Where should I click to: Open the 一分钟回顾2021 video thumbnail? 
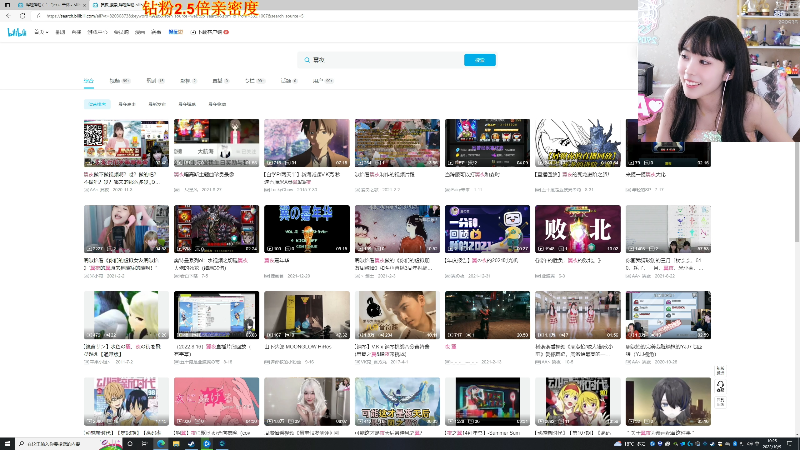pyautogui.click(x=487, y=229)
